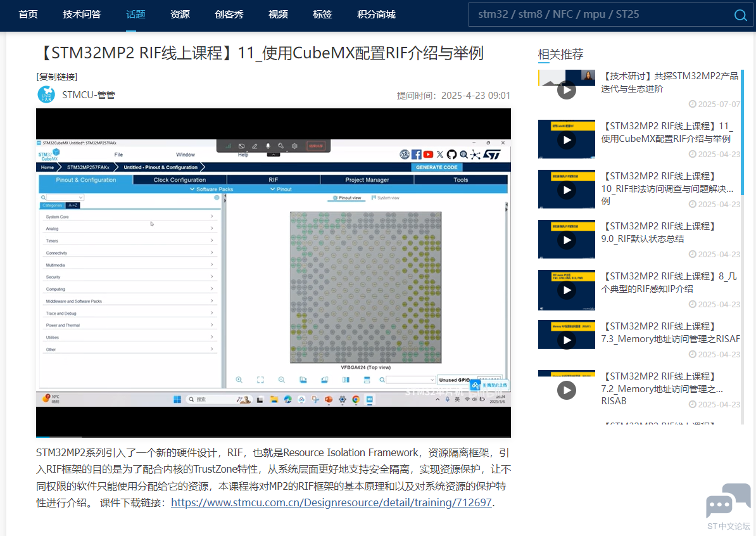Play the 技术研讨 共探STM32MP2 thumbnail video
This screenshot has width=756, height=536.
point(567,90)
